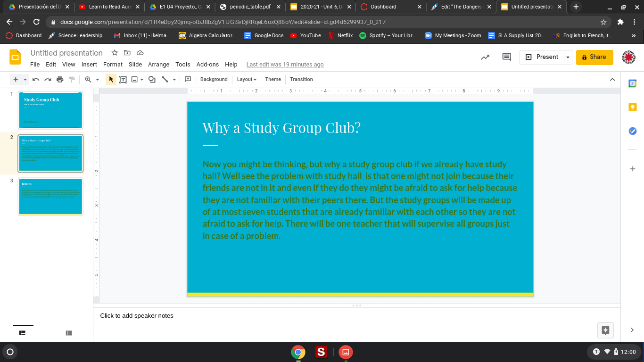Open the Shape tool
The width and height of the screenshot is (644, 362).
tap(152, 80)
